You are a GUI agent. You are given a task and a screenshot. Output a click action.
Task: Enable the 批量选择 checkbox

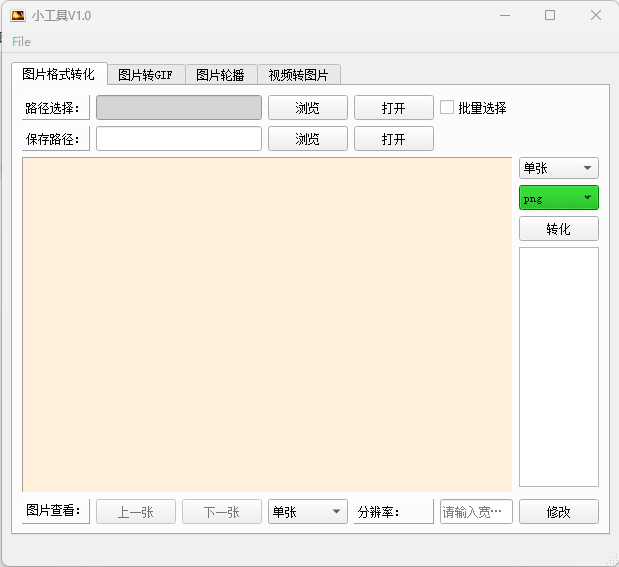click(447, 107)
